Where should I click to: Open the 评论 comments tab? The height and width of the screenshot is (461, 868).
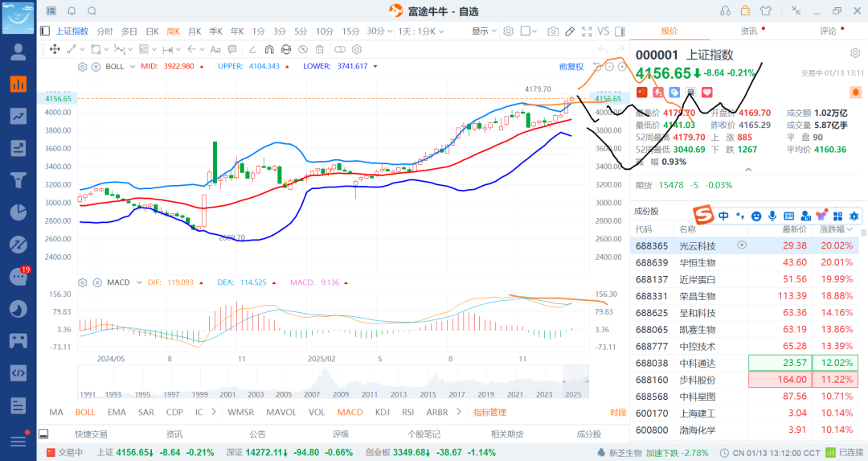point(828,31)
